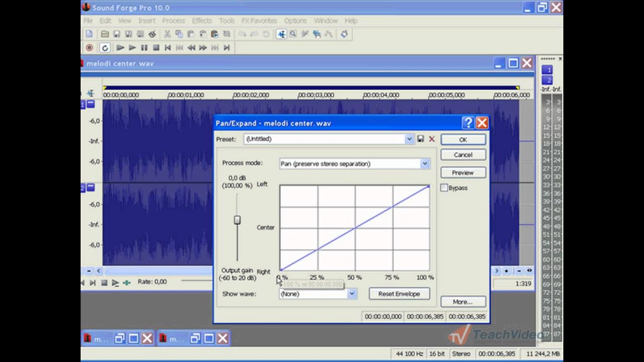
Task: Click the Cancel button
Action: pos(463,155)
